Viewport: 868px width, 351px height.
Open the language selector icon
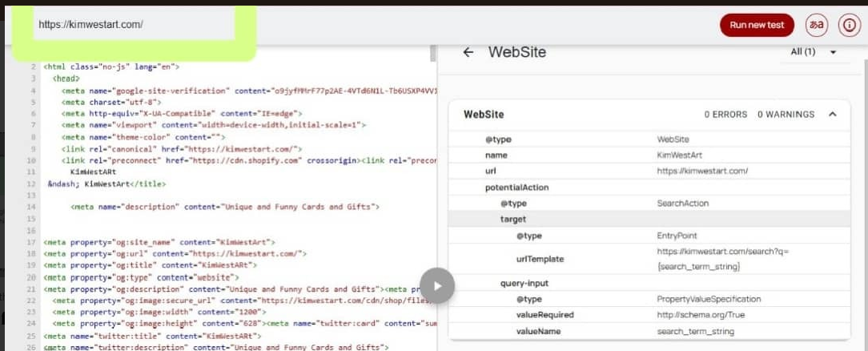[x=817, y=25]
